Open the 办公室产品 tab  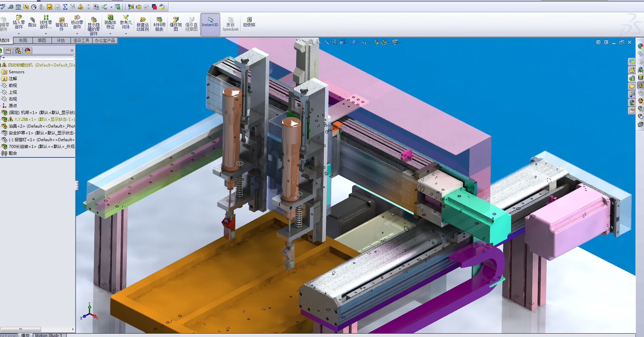tap(105, 40)
